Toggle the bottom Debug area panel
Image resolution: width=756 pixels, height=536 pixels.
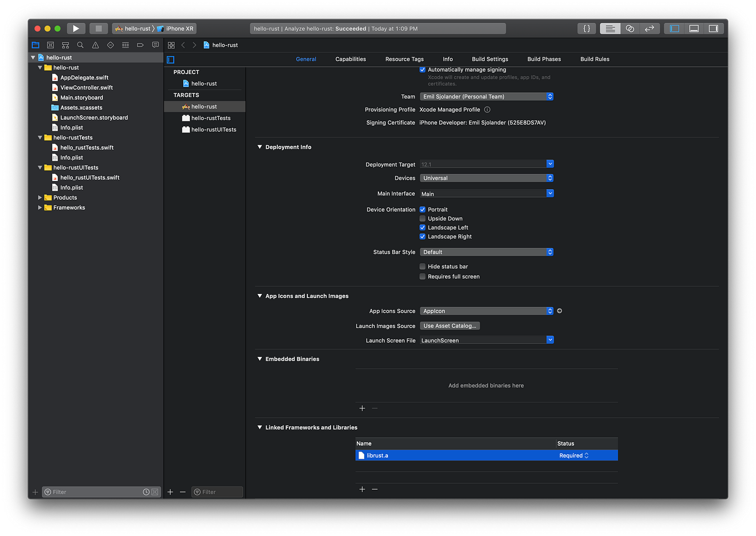click(694, 28)
